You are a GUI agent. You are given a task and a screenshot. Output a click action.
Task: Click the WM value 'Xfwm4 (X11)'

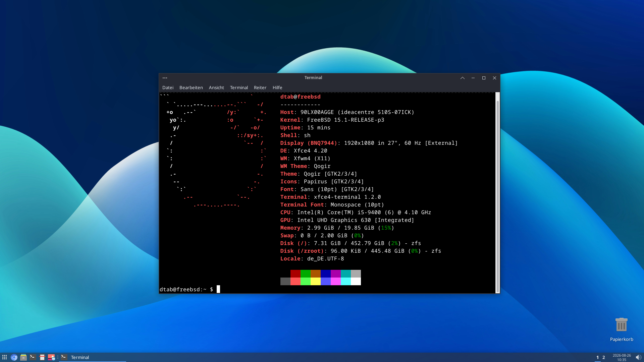tap(312, 158)
